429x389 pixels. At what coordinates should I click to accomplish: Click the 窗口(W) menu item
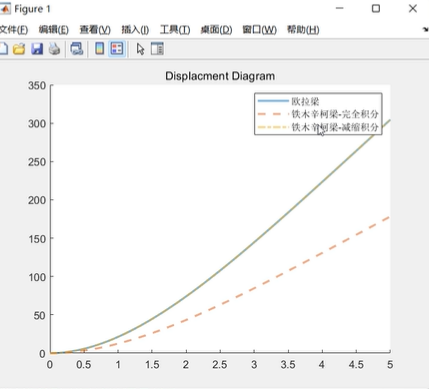pos(259,30)
